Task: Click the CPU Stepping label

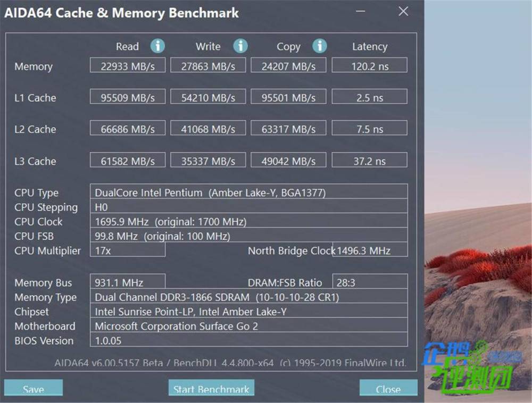Action: [46, 207]
